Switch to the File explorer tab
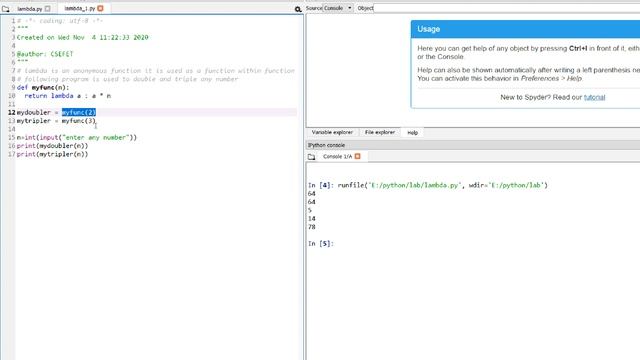The height and width of the screenshot is (360, 640). point(380,132)
